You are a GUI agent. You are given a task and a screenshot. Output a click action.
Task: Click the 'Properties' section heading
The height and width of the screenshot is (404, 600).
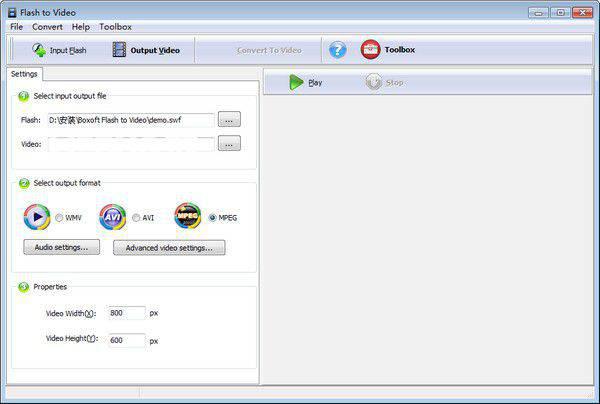50,287
